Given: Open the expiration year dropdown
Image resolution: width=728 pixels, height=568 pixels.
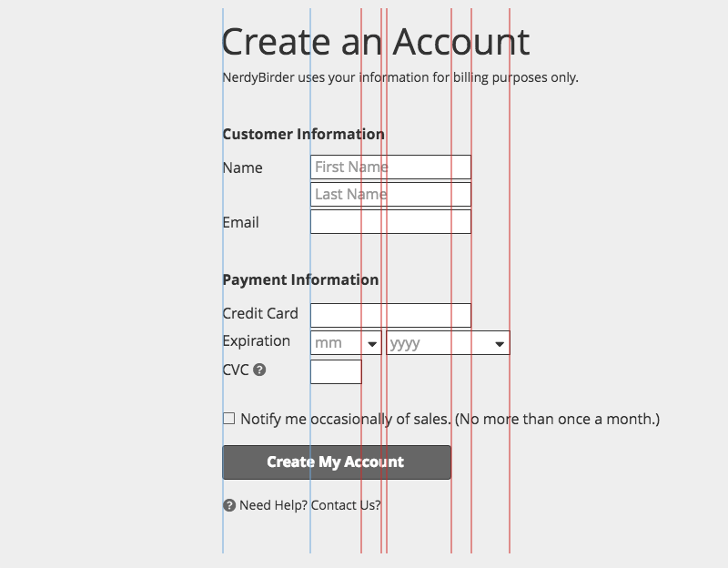Looking at the screenshot, I should (447, 343).
